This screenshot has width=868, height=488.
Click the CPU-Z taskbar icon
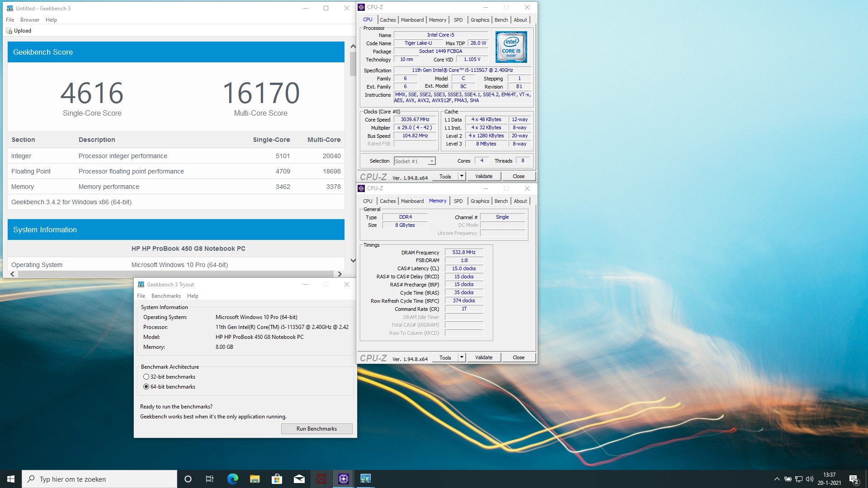pos(343,479)
